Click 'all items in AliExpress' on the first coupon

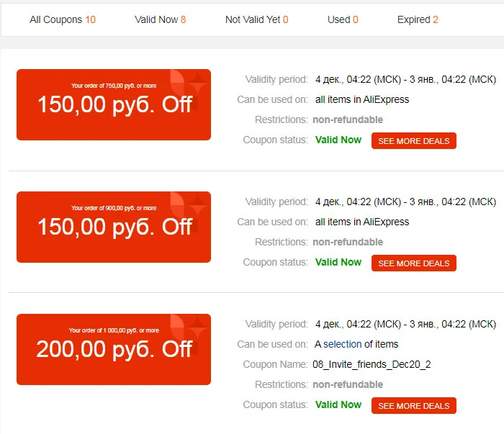362,99
